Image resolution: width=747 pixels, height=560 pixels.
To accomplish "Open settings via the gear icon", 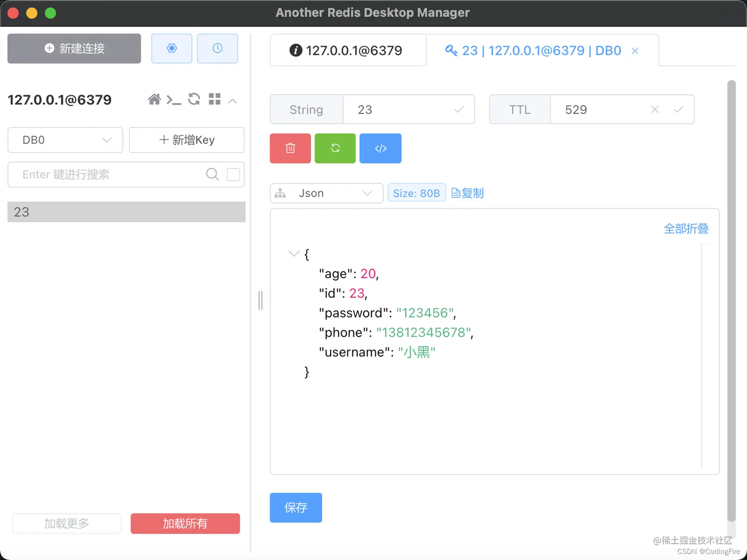I will click(171, 48).
